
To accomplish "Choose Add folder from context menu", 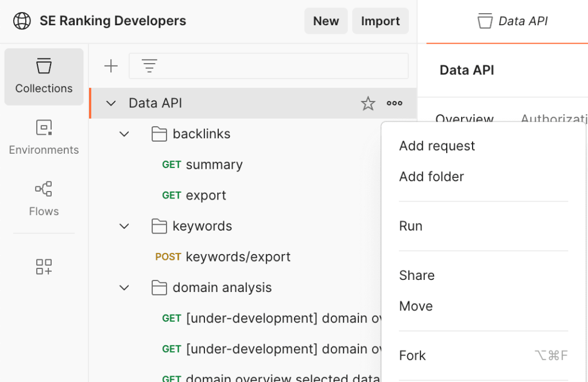I will tap(483, 177).
